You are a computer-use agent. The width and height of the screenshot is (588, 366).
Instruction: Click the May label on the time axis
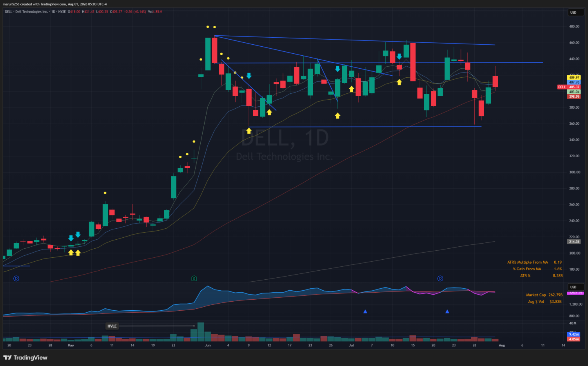pyautogui.click(x=71, y=346)
